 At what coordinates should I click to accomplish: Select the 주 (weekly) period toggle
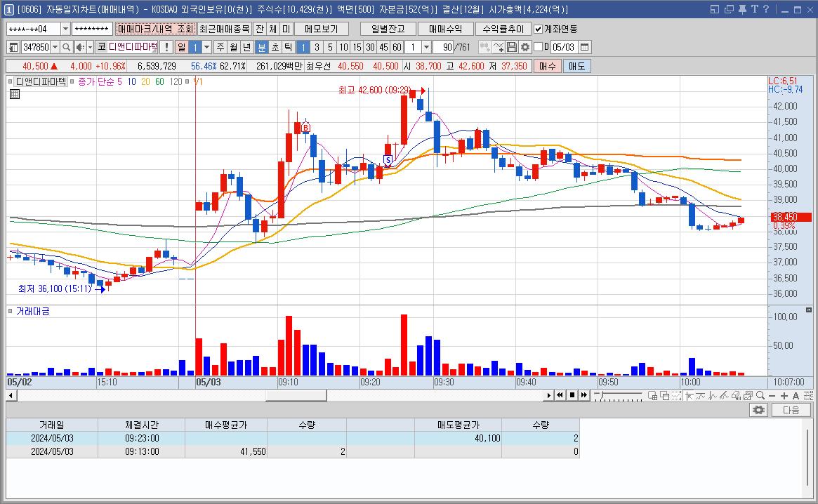(220, 48)
